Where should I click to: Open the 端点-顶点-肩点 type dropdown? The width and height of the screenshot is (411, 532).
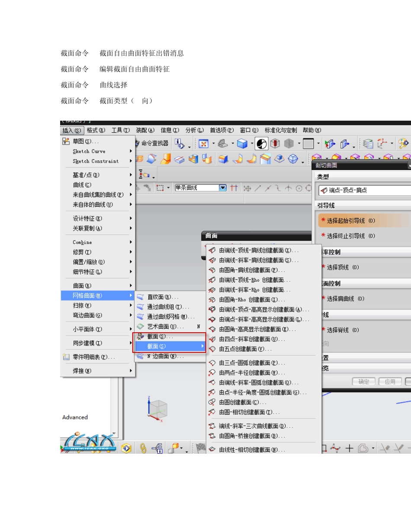[x=364, y=190]
